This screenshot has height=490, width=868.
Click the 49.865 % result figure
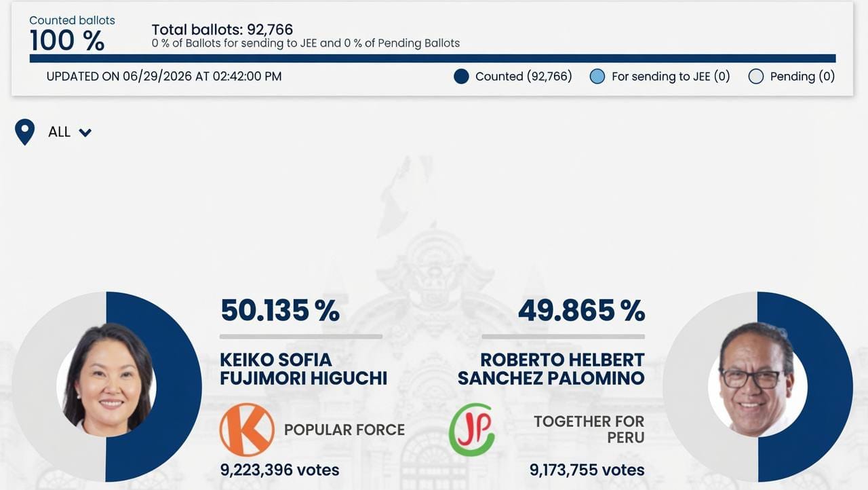tap(582, 310)
